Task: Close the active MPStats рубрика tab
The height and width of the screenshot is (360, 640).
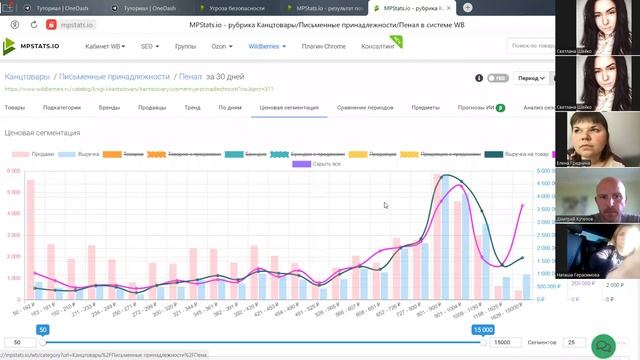Action: [x=449, y=8]
